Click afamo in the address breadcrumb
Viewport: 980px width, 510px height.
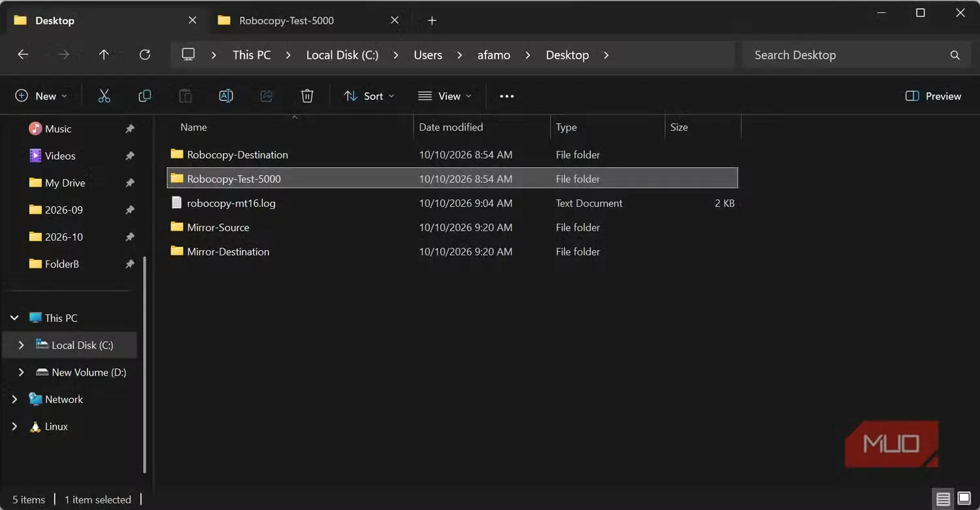(494, 56)
